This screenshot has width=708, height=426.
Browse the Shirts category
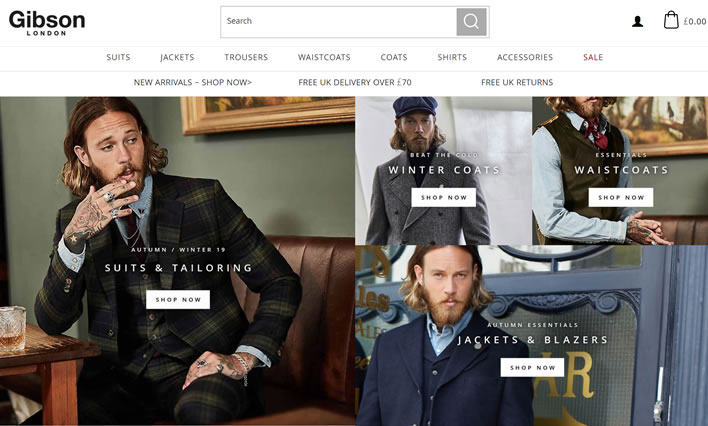[452, 57]
